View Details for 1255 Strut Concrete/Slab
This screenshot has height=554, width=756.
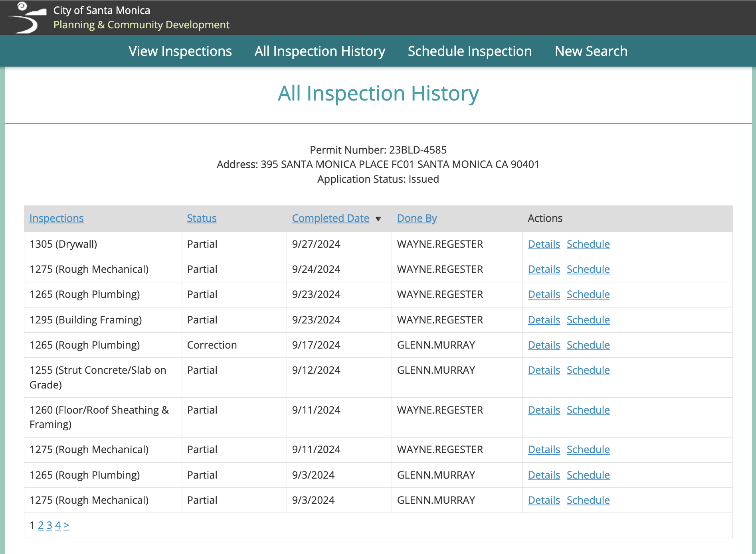point(544,370)
